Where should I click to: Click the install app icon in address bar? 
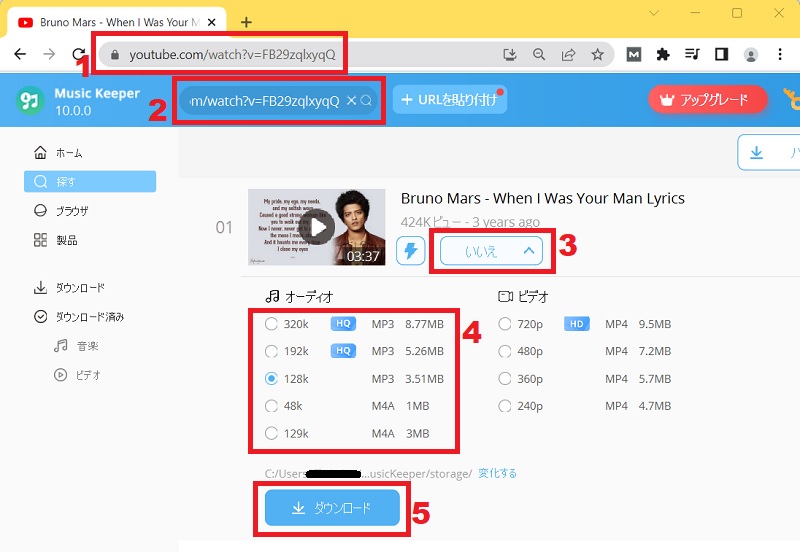pyautogui.click(x=510, y=55)
